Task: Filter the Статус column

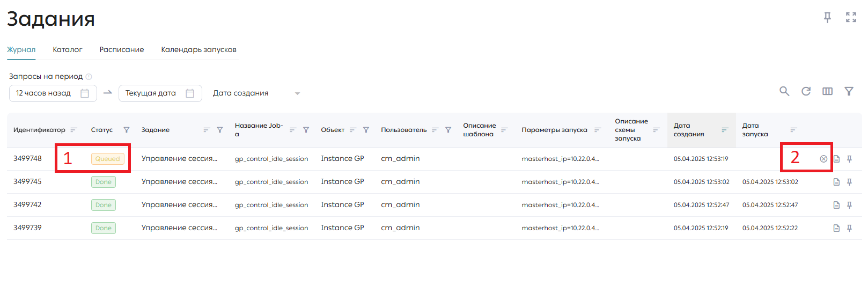Action: coord(127,130)
